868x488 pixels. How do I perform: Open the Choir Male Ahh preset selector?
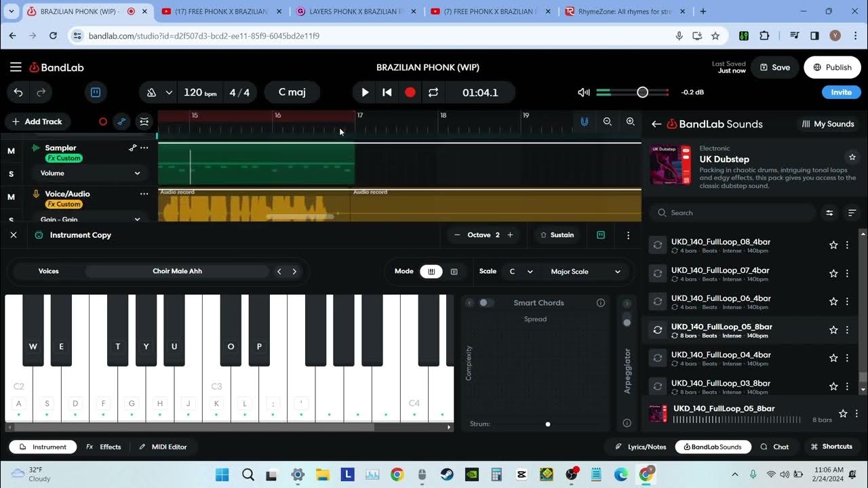point(177,271)
